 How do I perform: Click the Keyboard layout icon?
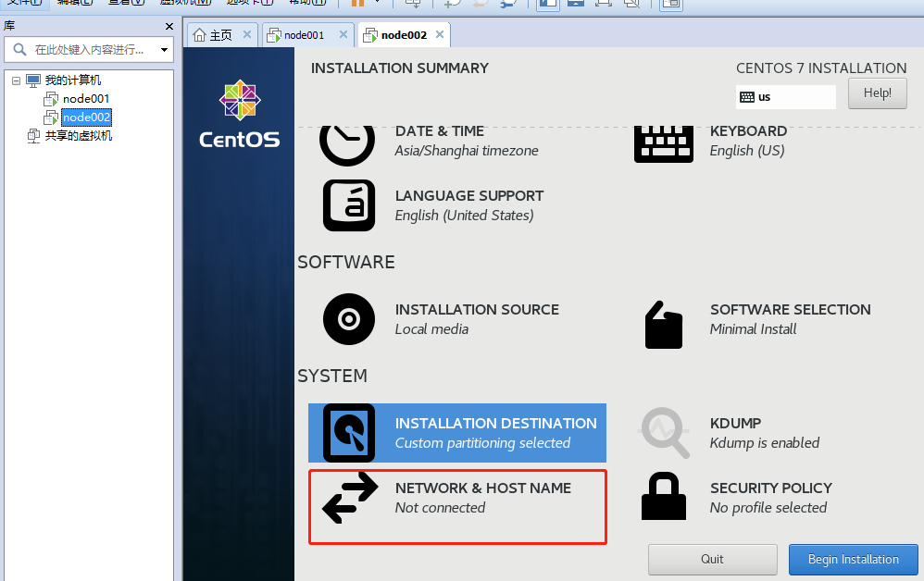click(663, 142)
